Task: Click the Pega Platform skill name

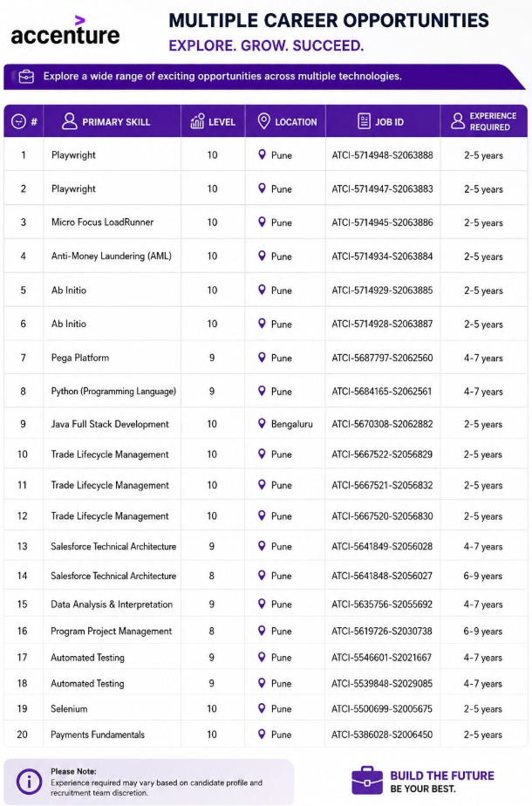Action: click(80, 358)
